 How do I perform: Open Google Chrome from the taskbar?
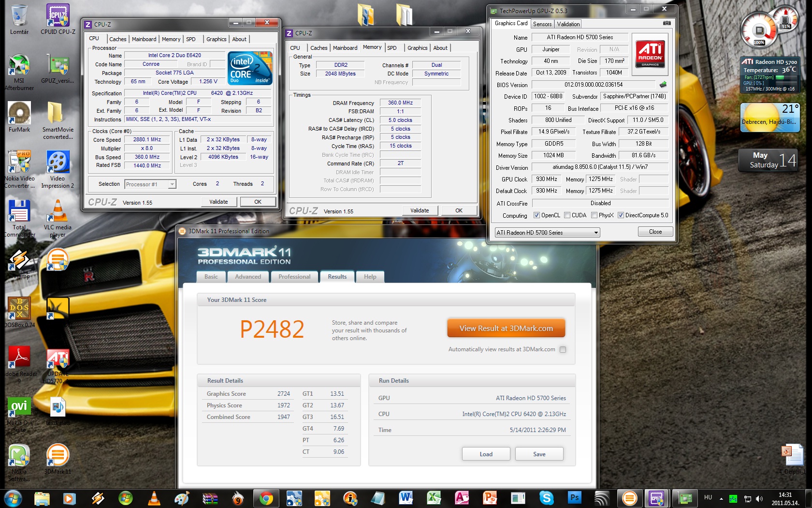[266, 498]
